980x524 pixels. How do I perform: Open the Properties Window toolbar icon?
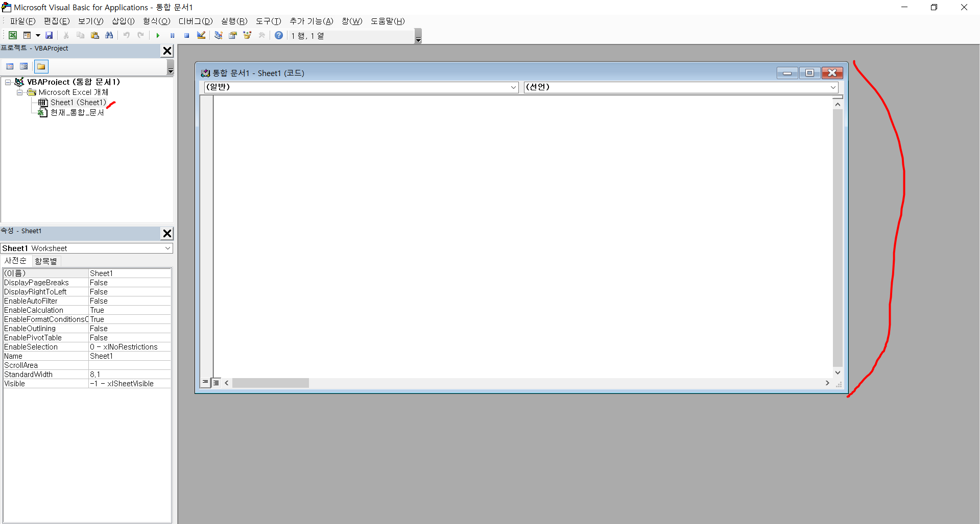(233, 35)
